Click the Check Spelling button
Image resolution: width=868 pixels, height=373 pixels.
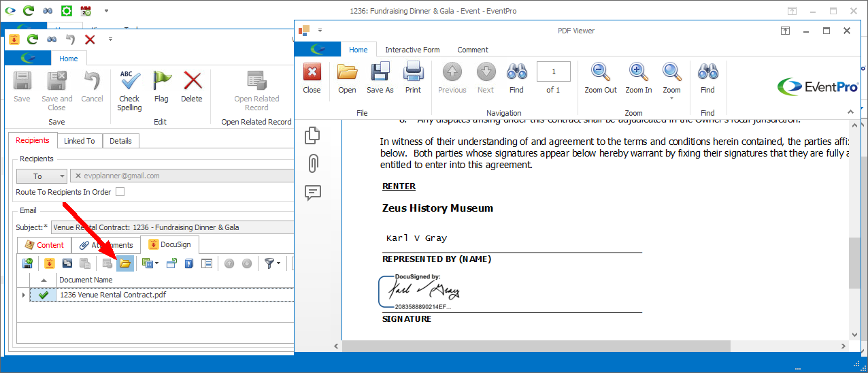click(129, 91)
